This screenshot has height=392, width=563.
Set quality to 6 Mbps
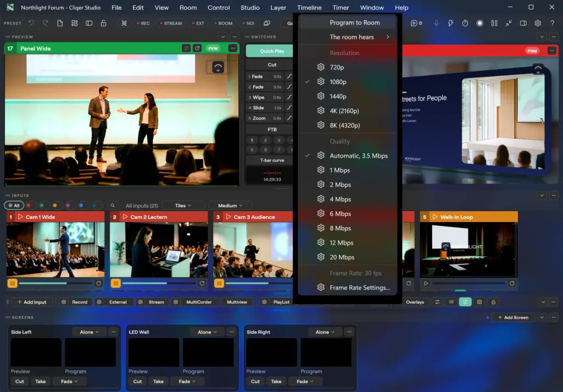pyautogui.click(x=347, y=213)
